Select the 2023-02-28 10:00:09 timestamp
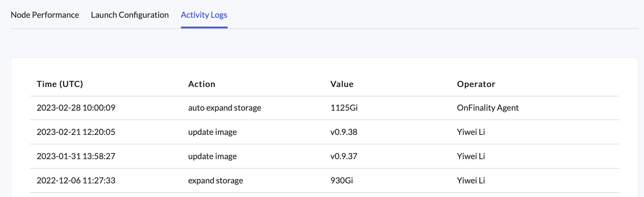This screenshot has width=644, height=197. (76, 108)
